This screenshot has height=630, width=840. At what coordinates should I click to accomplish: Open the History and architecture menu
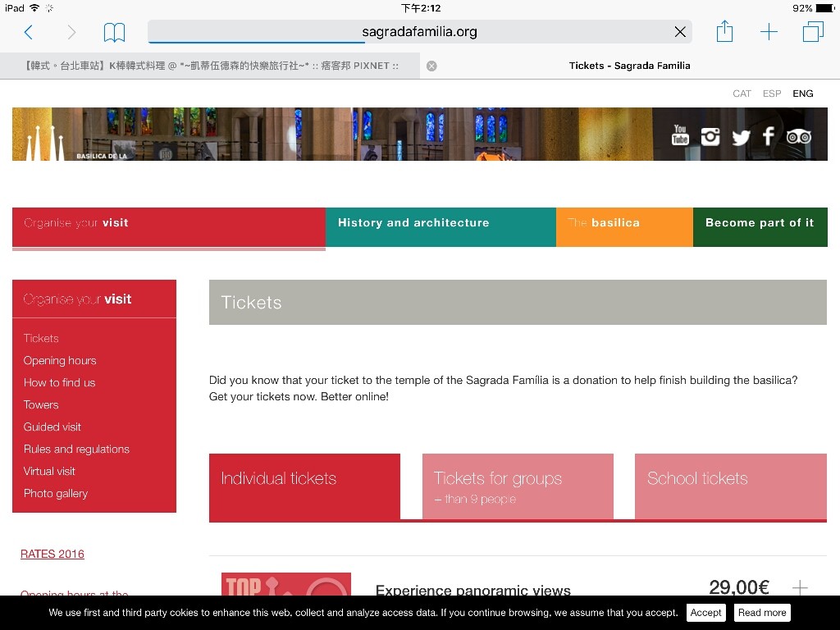click(441, 227)
